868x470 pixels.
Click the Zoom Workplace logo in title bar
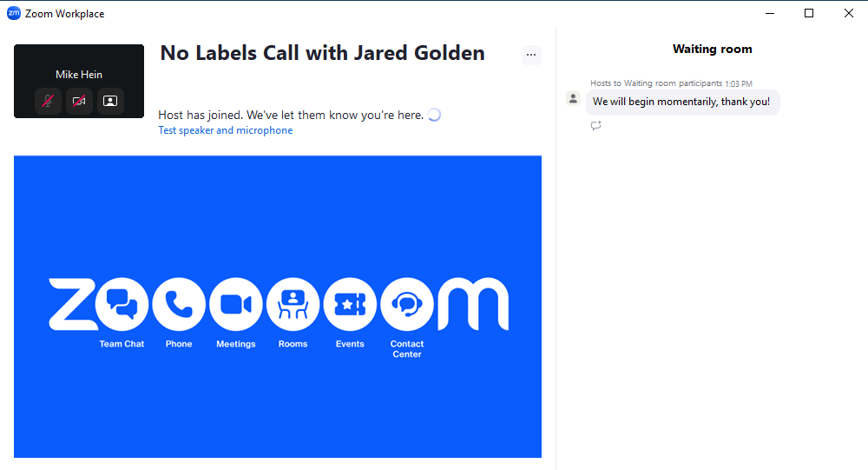[x=13, y=13]
